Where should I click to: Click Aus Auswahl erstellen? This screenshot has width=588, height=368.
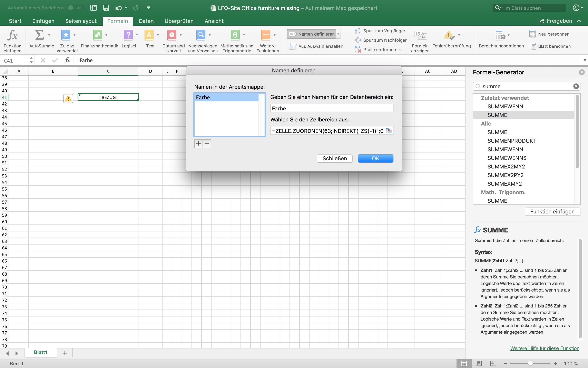click(316, 46)
